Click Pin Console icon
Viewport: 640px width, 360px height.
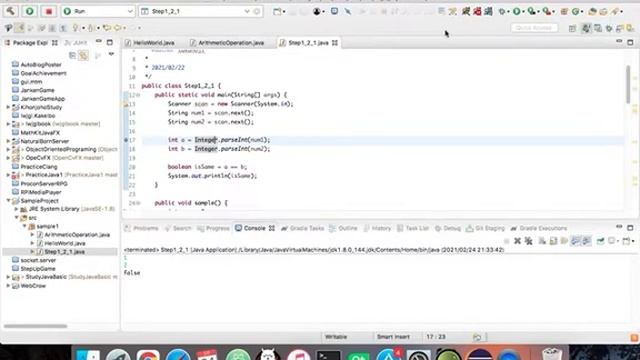pyautogui.click(x=600, y=241)
